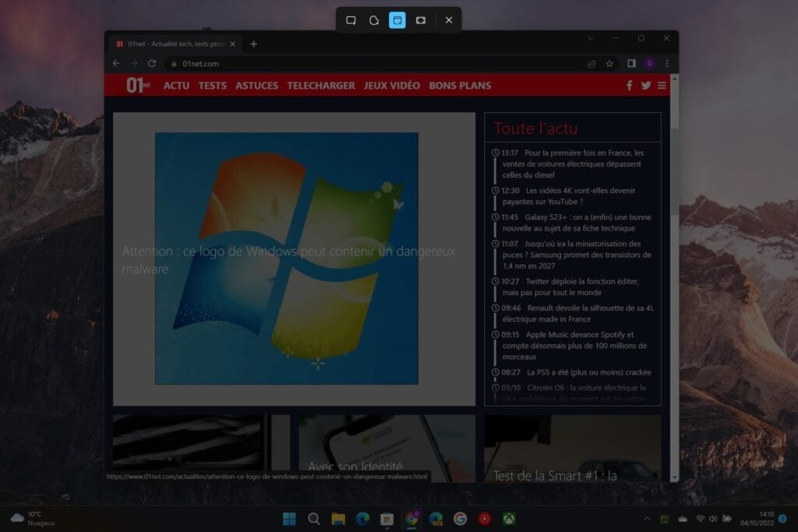Click the address bar showing 01net.com
The width and height of the screenshot is (798, 532).
pyautogui.click(x=376, y=64)
